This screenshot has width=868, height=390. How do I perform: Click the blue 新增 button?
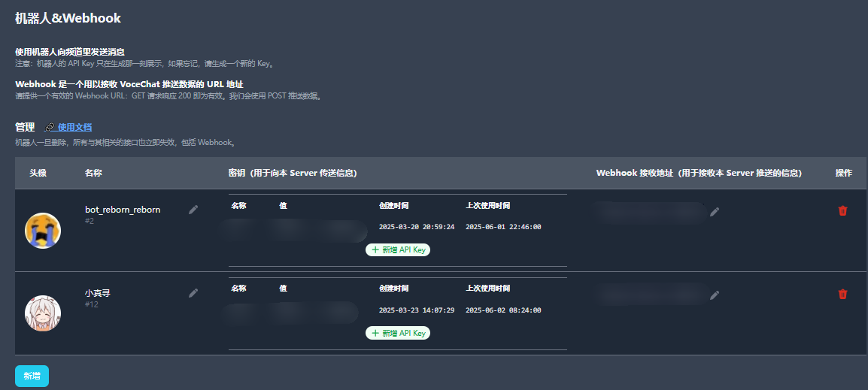(x=32, y=376)
